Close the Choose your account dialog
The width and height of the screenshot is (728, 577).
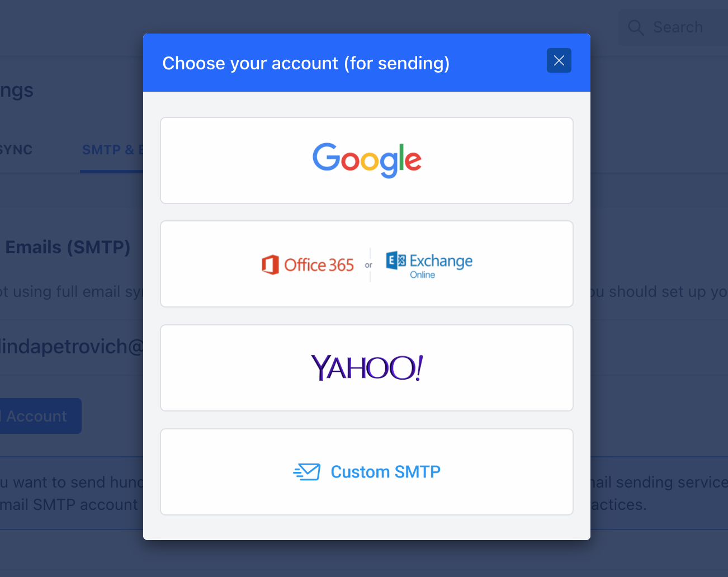[559, 60]
